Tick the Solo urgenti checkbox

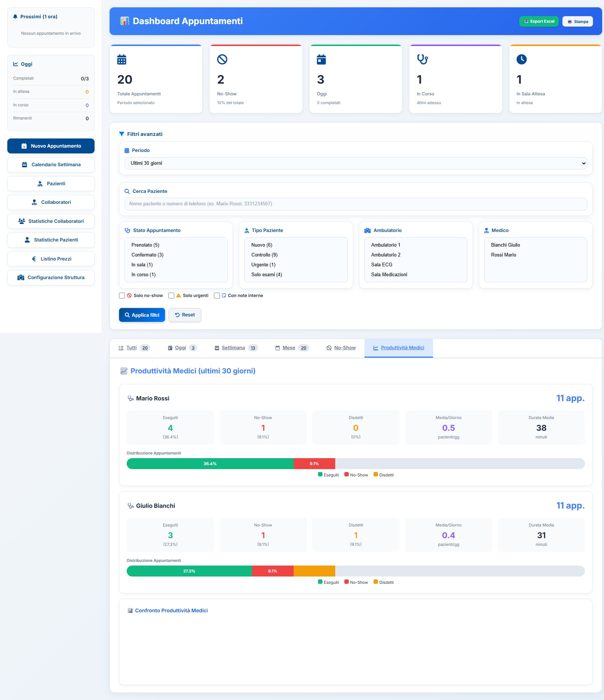click(x=171, y=296)
